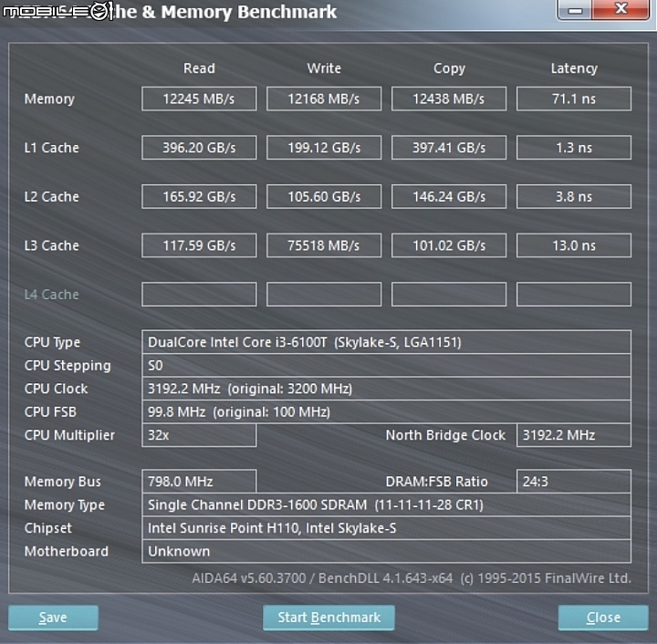Click the CPU Multiplier label
This screenshot has height=644, width=657.
click(x=69, y=436)
